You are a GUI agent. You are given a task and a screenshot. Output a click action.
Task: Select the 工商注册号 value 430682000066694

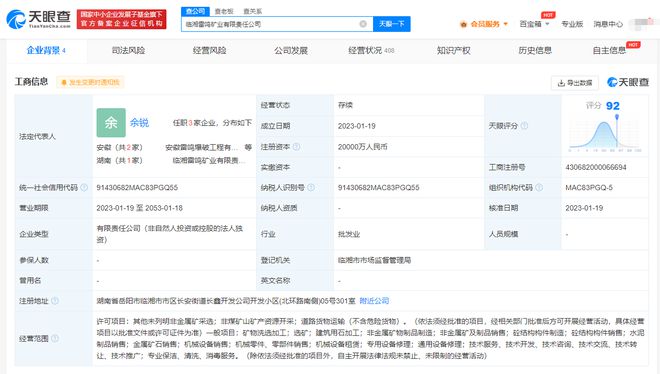click(596, 167)
